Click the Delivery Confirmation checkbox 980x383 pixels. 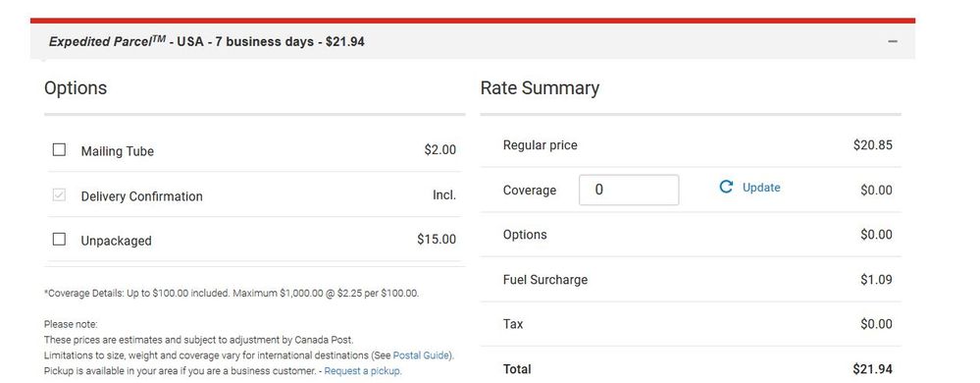(59, 195)
